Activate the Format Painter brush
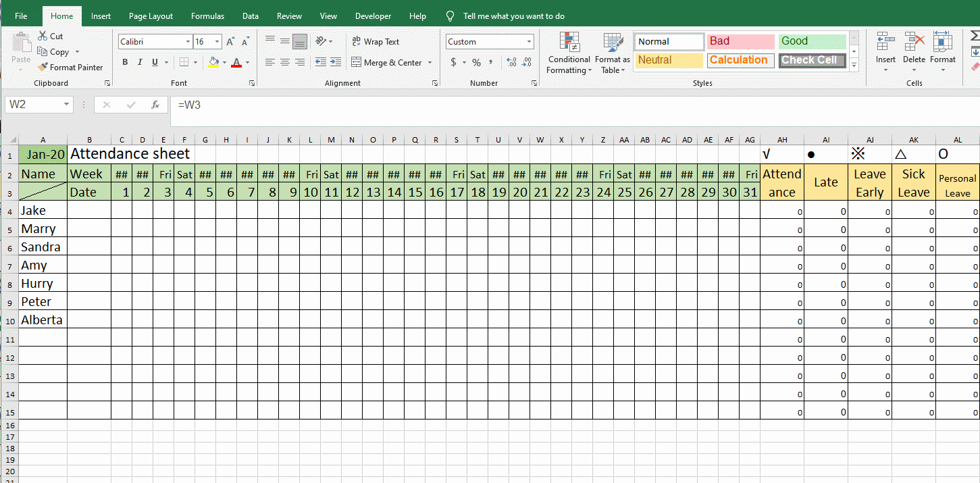Screen dimensions: 980x483 point(43,67)
